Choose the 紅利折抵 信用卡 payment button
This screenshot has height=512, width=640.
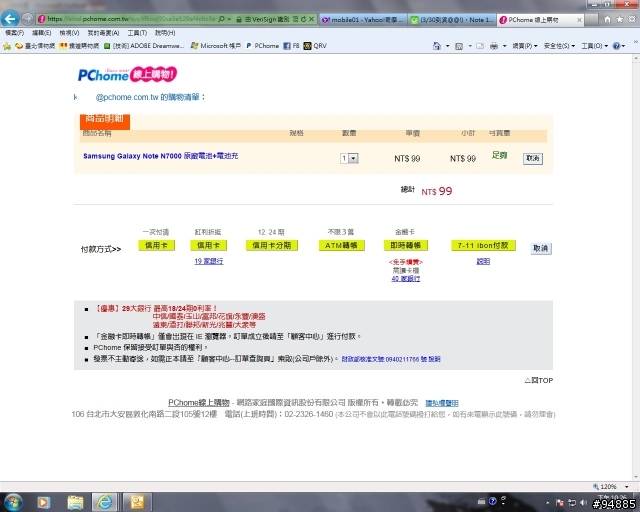(x=209, y=245)
